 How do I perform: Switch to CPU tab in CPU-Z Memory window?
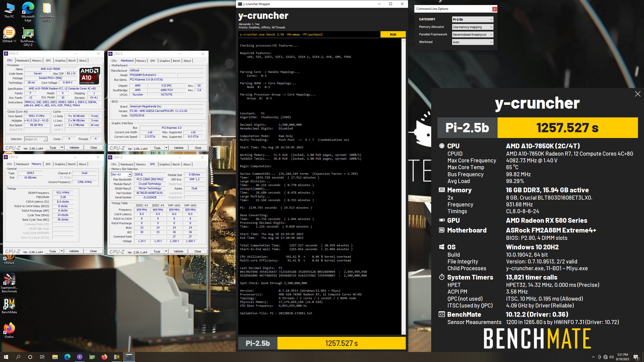10,164
